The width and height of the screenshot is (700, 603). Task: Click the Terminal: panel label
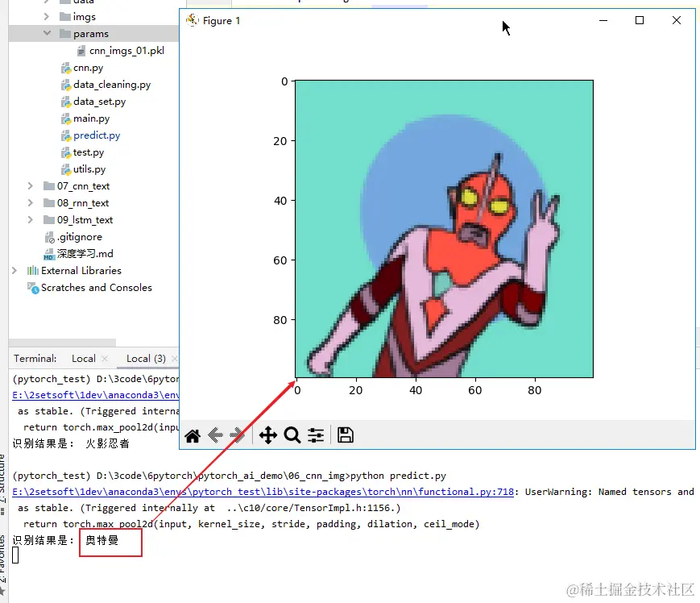pyautogui.click(x=35, y=358)
